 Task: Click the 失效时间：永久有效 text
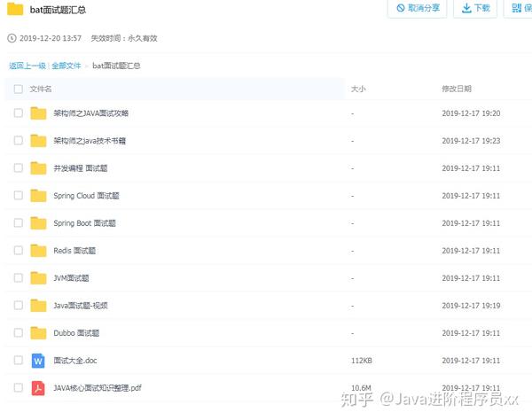[124, 38]
